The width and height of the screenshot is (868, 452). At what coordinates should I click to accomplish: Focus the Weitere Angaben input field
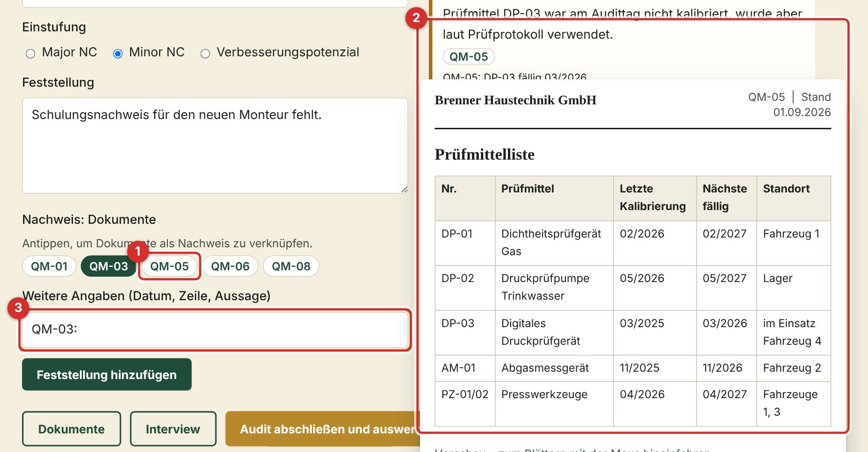point(215,329)
